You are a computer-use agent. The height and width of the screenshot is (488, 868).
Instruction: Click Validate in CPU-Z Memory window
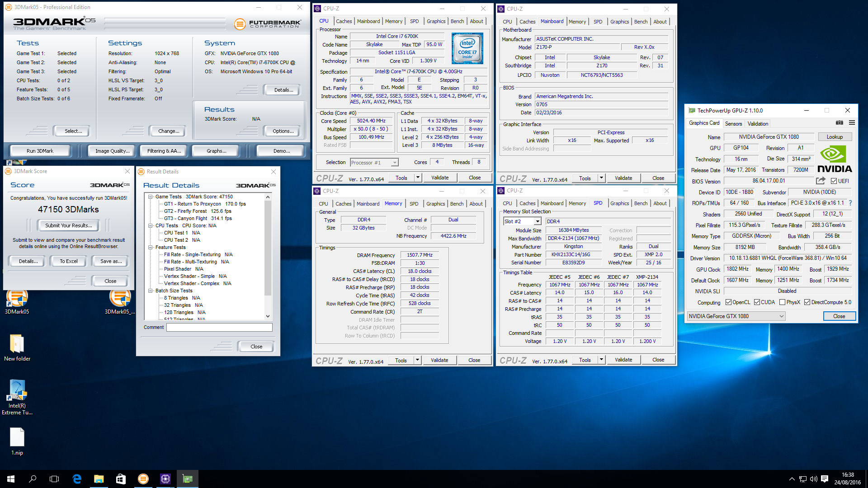[439, 360]
